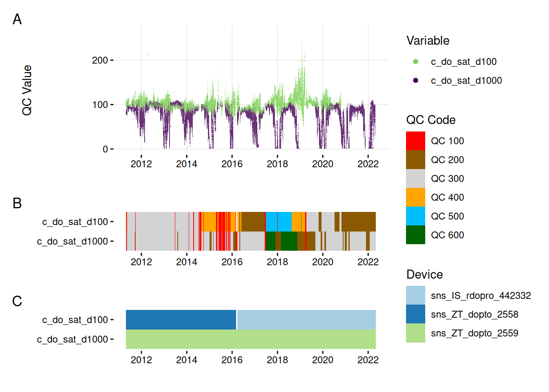This screenshot has width=549, height=392.
Task: Click the purple c_do_sat_d1000 legend dot
Action: click(415, 80)
